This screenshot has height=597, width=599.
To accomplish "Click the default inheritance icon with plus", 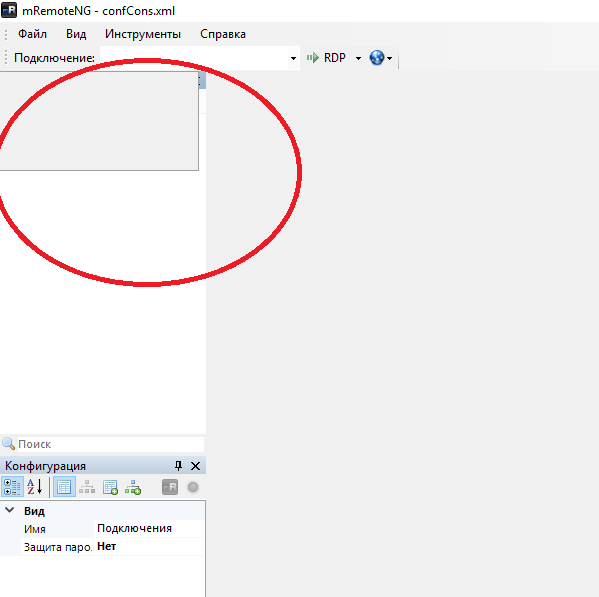I will click(x=133, y=487).
